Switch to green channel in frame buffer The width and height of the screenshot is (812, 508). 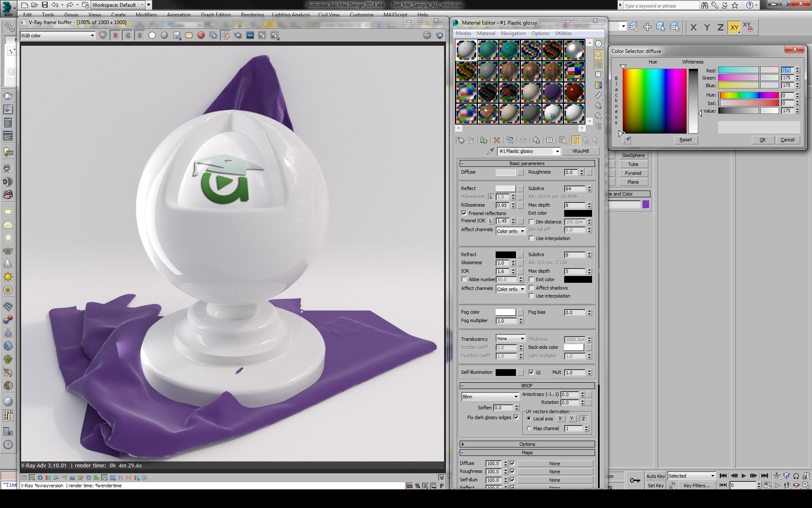(x=128, y=36)
